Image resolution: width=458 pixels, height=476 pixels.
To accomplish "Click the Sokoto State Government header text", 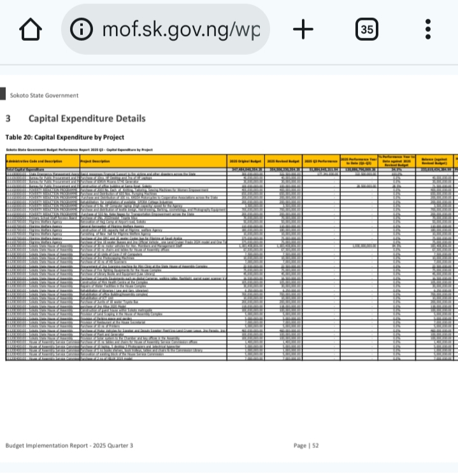I will [x=45, y=96].
